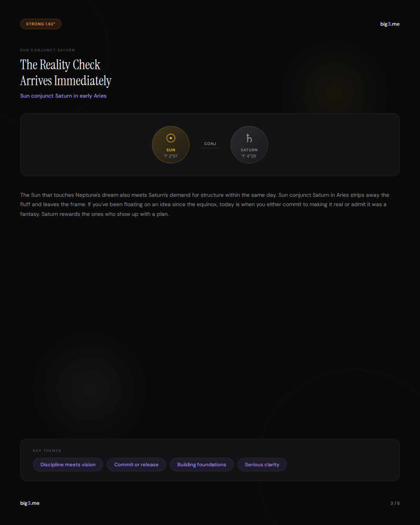Select the Discipline meets vision chip
420x525 pixels.
click(68, 465)
